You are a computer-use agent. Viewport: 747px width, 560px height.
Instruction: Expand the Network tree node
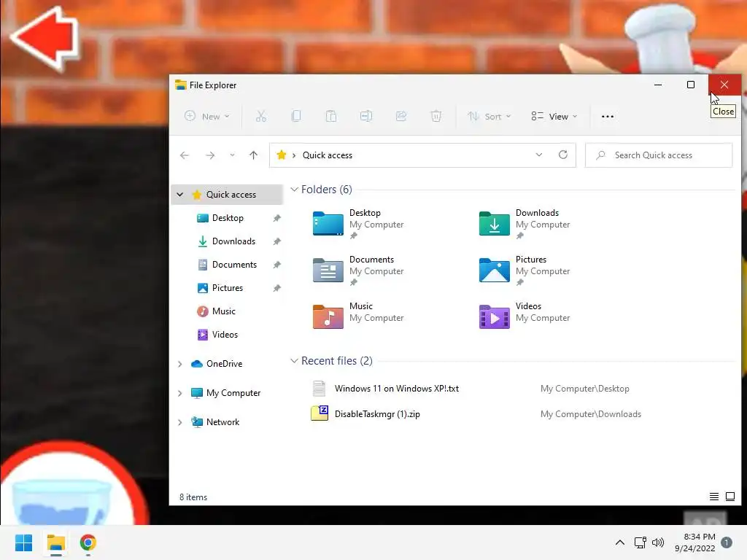(x=179, y=422)
